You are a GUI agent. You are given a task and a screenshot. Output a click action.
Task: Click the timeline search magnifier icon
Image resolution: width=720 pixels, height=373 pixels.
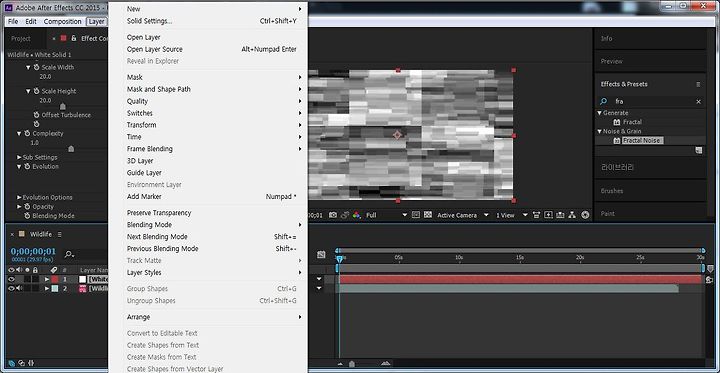point(69,254)
